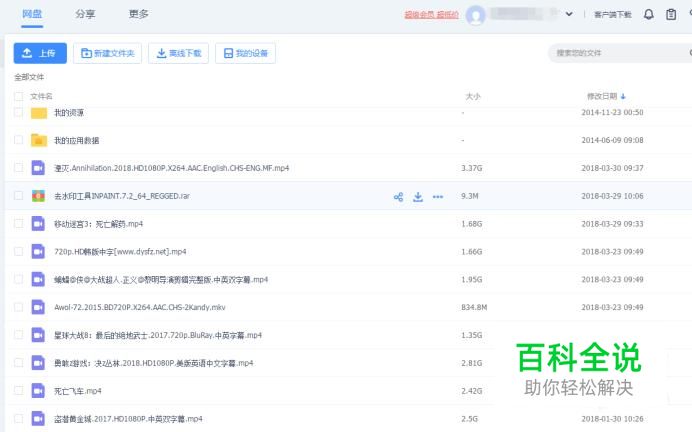Click the 我的资源 folder icon
This screenshot has height=432, width=692.
point(39,113)
